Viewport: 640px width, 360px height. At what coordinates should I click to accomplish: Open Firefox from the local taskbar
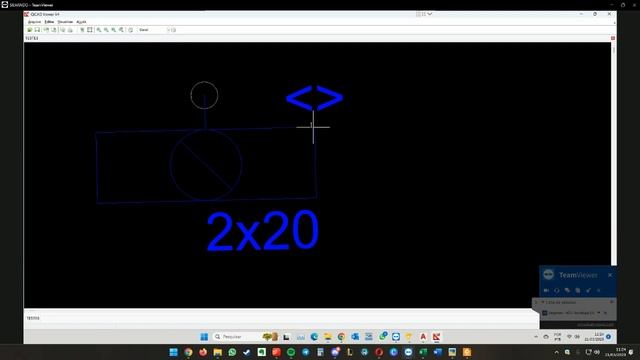[203, 352]
